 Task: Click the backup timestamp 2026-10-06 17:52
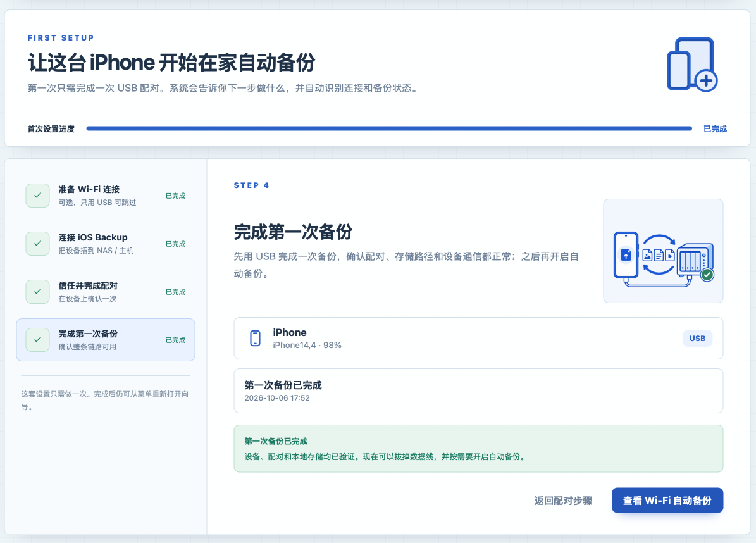(277, 398)
